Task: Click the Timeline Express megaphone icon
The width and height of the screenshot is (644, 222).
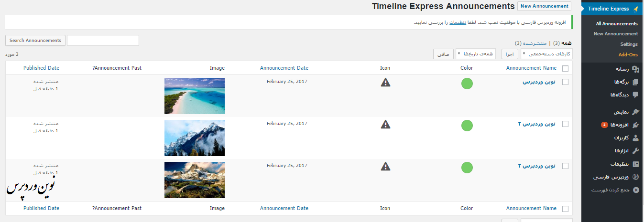Action: 635,9
